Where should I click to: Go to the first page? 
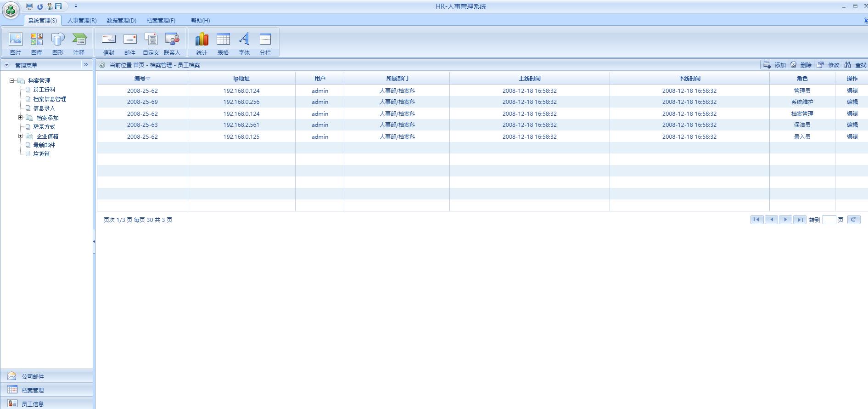coord(757,220)
